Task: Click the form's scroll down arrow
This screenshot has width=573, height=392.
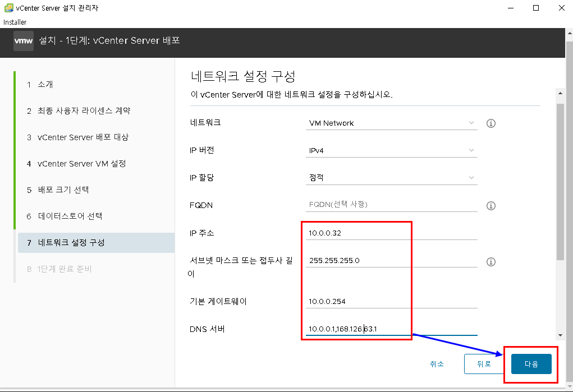Action: pyautogui.click(x=560, y=335)
